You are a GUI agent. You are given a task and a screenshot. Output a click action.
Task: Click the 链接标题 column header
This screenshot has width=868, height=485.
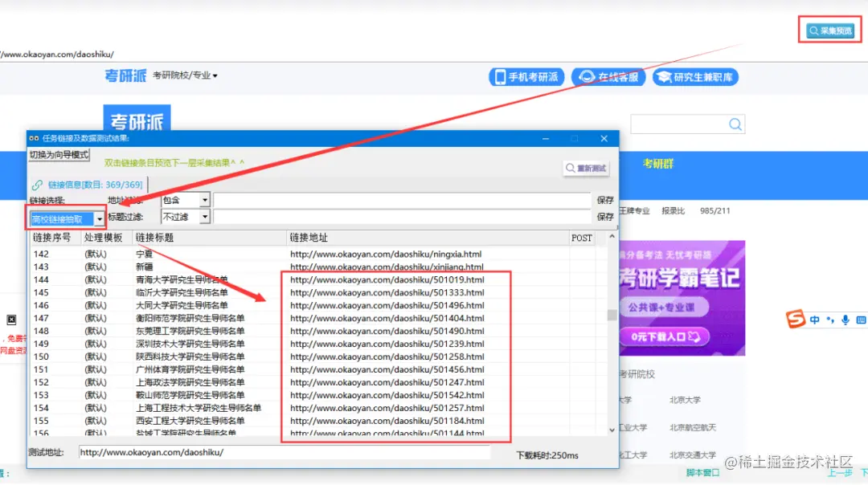(x=209, y=238)
